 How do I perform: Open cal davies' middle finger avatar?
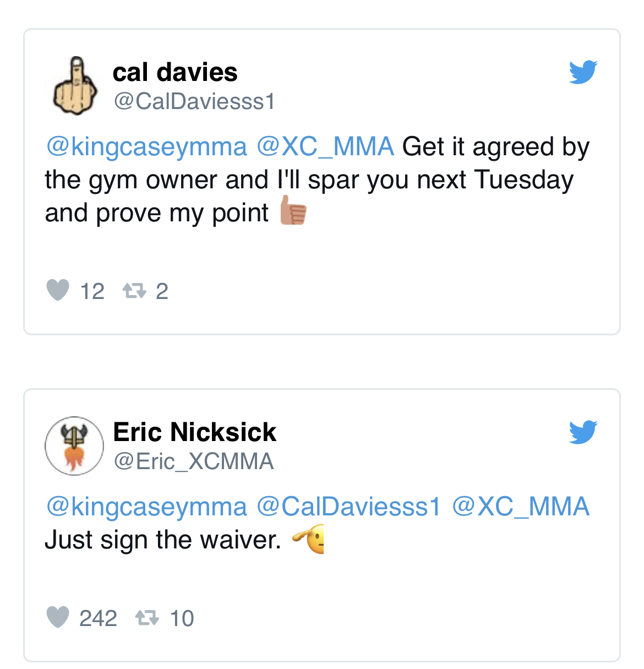75,86
